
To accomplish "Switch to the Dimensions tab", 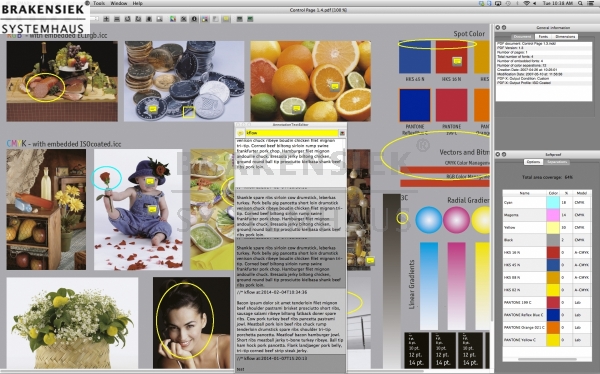I will pos(565,36).
